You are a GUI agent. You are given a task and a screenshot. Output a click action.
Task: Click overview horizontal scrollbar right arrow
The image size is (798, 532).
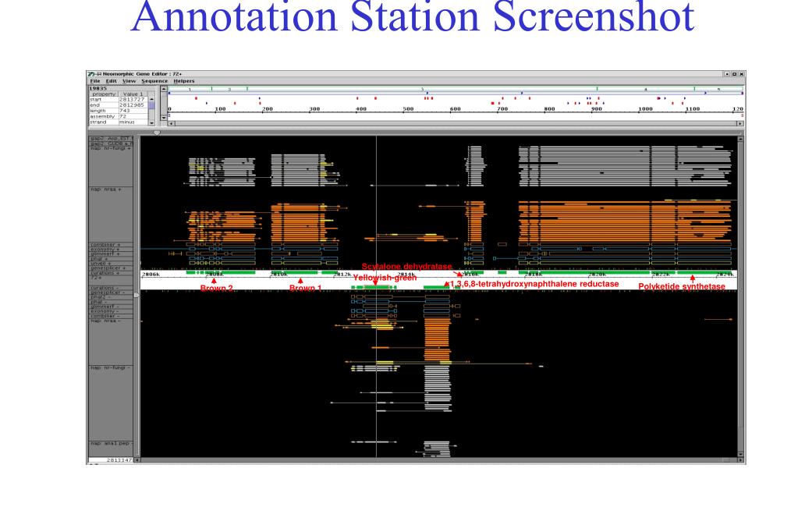coord(740,123)
